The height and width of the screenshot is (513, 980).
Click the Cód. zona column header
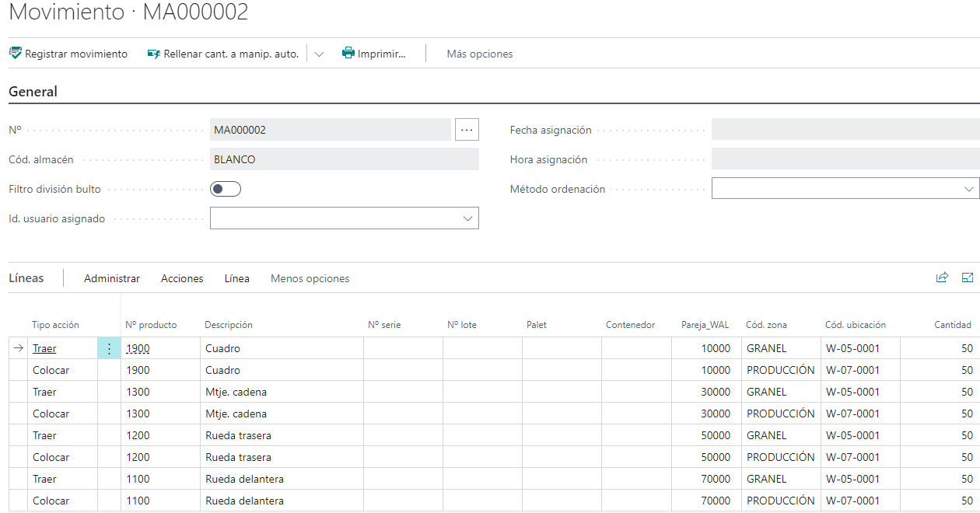tap(766, 325)
